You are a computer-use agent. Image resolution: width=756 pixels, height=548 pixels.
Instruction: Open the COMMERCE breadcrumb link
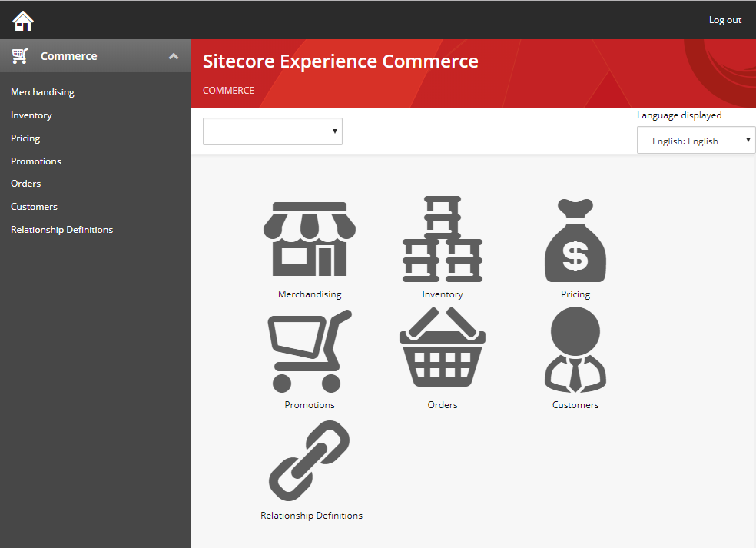[228, 90]
